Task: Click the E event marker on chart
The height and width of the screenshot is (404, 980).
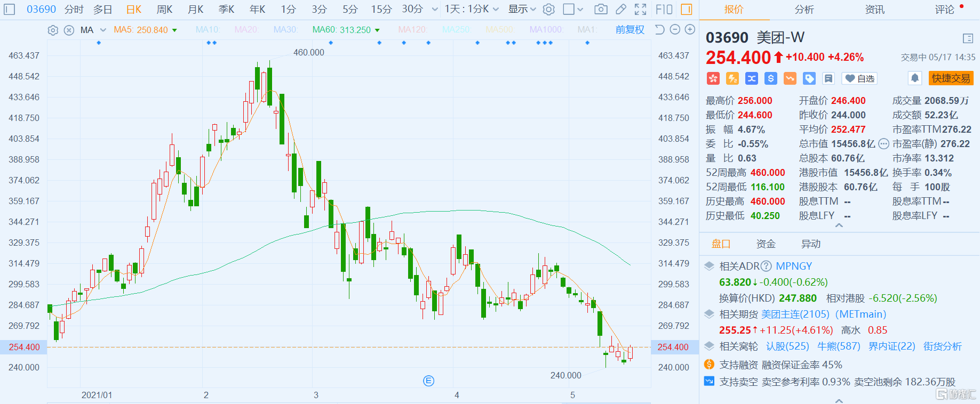Action: (428, 381)
